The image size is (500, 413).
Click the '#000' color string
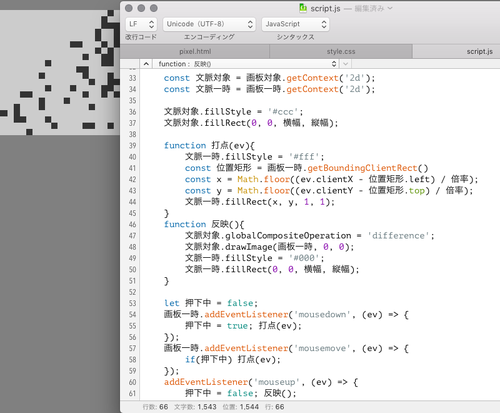point(304,258)
